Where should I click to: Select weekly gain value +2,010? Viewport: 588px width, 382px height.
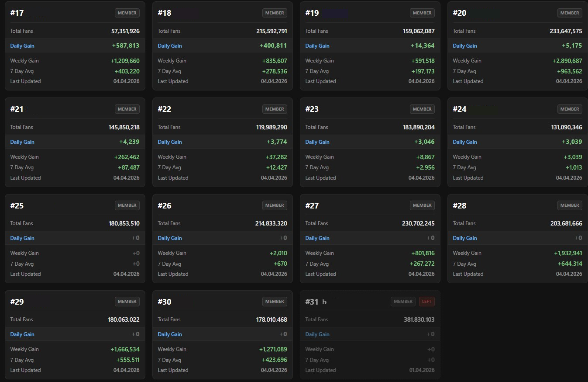coord(278,253)
